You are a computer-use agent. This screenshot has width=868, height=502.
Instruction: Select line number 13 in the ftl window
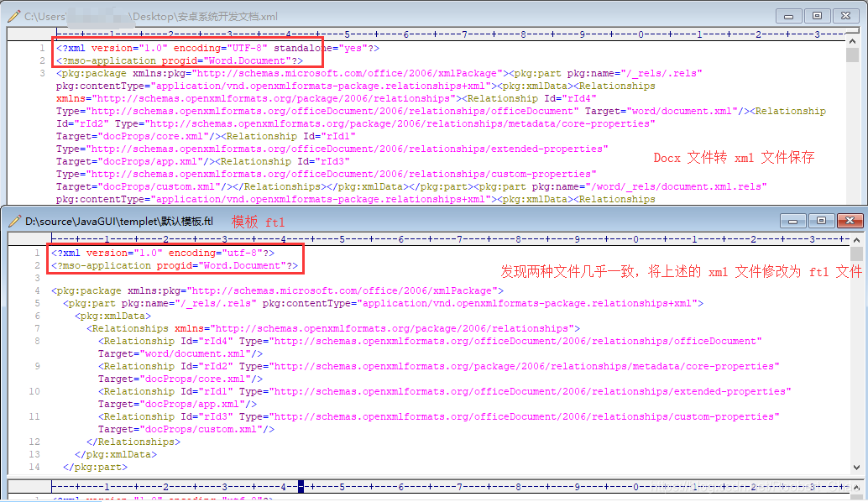[34, 454]
